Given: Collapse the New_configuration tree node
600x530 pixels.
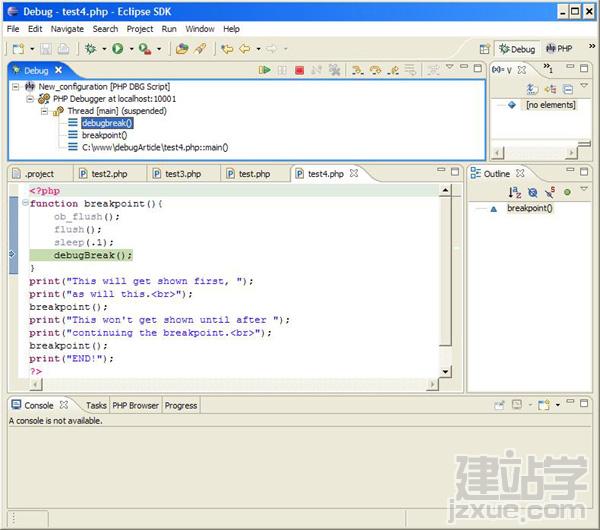Looking at the screenshot, I should coord(15,87).
